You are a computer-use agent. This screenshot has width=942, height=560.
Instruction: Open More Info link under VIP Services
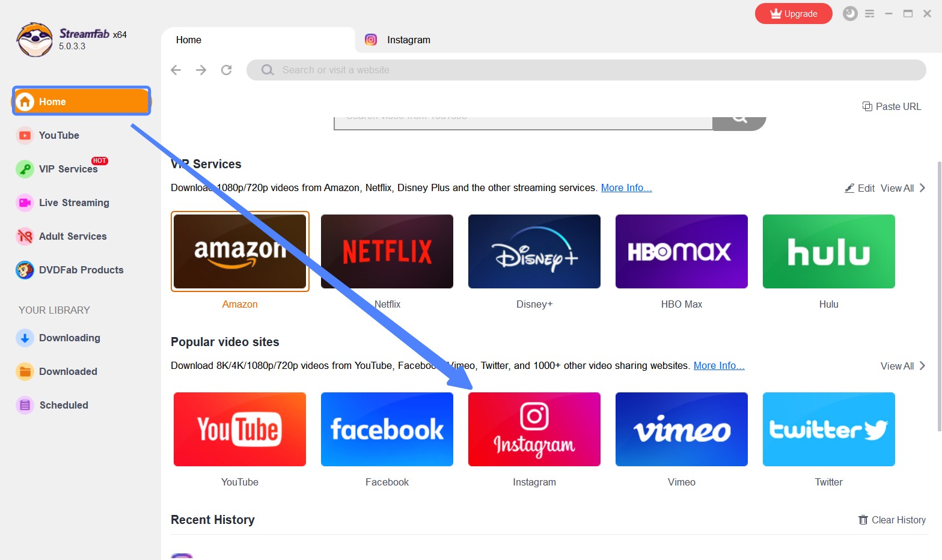[x=626, y=187]
